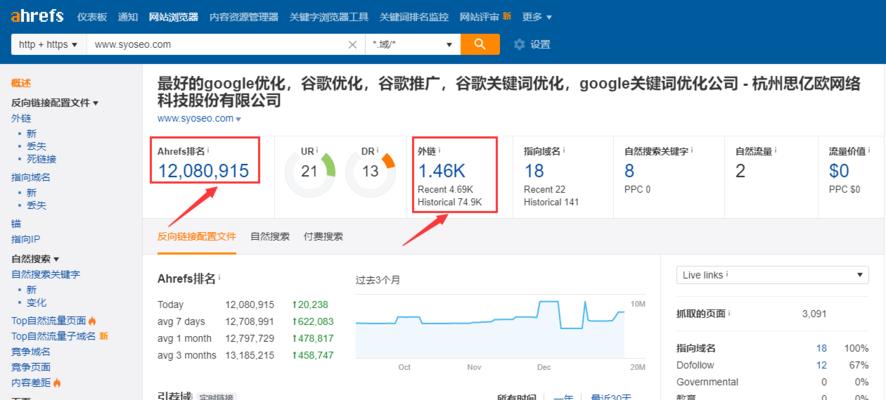Click 死链接 in the sidebar

pos(41,159)
